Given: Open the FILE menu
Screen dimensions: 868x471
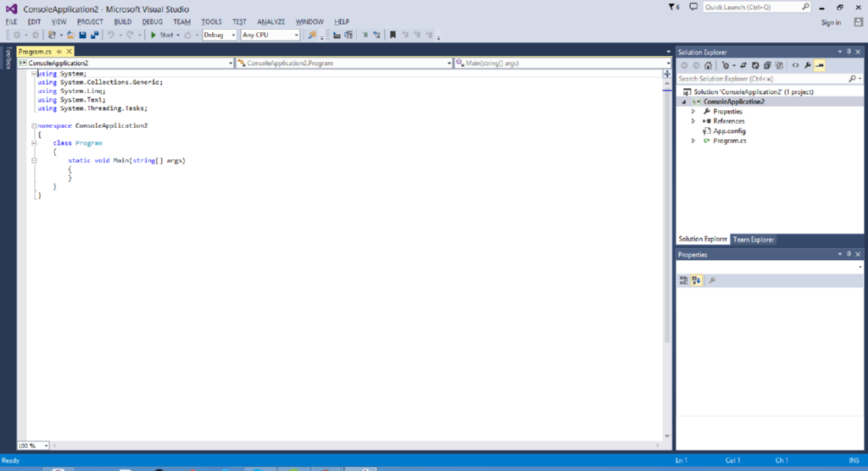Looking at the screenshot, I should click(12, 22).
